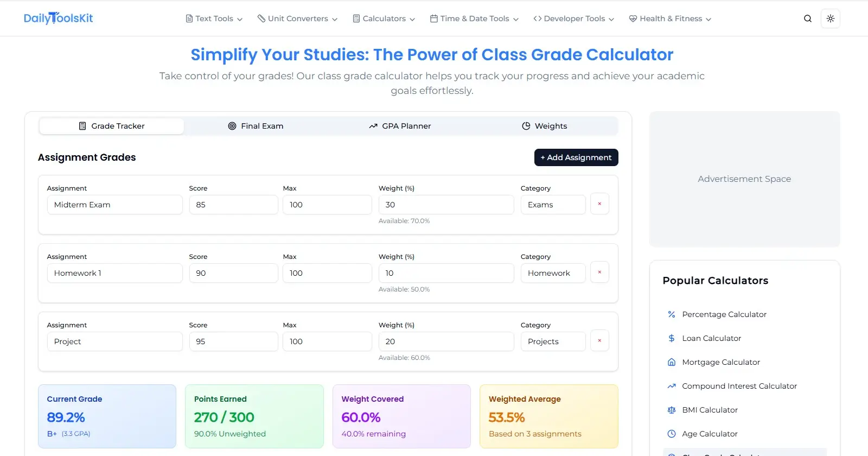Expand the Unit Converters dropdown
Image resolution: width=868 pixels, height=456 pixels.
point(297,18)
